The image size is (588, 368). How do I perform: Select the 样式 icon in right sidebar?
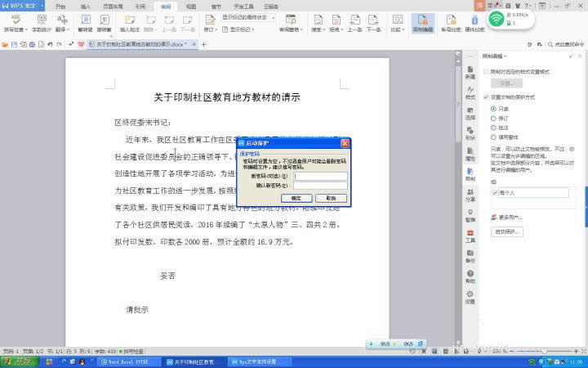click(470, 91)
